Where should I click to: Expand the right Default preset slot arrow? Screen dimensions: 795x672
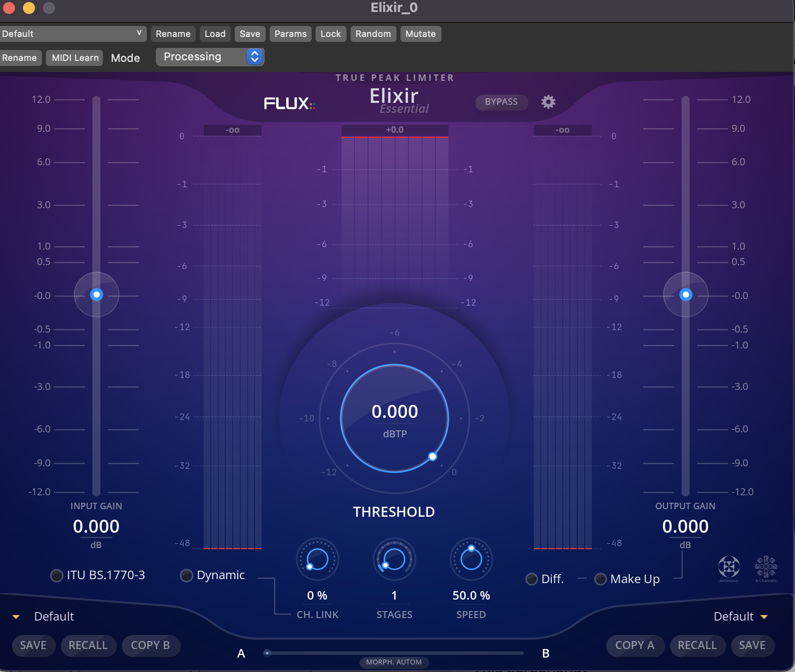pyautogui.click(x=764, y=617)
